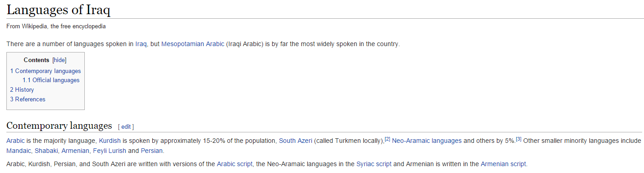Follow the Feyli Lurish link
This screenshot has width=644, height=173.
pos(109,151)
